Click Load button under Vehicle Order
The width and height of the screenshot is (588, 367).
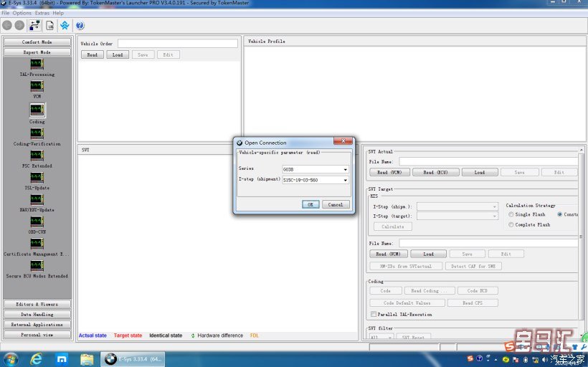pyautogui.click(x=118, y=54)
